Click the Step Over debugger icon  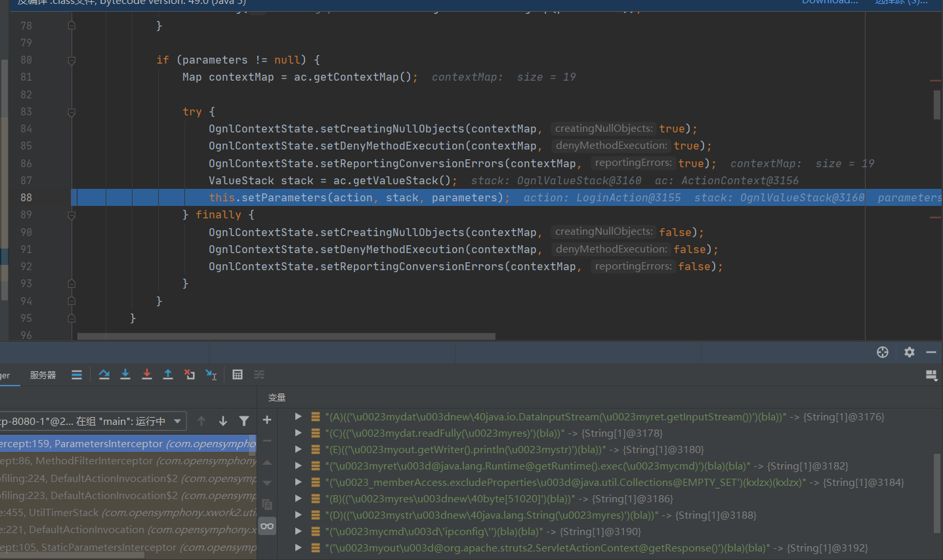click(104, 374)
